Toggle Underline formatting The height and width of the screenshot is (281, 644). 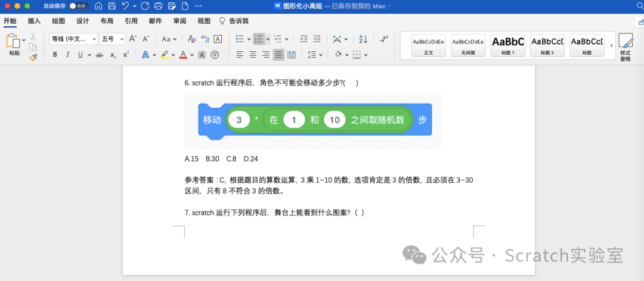pos(80,55)
